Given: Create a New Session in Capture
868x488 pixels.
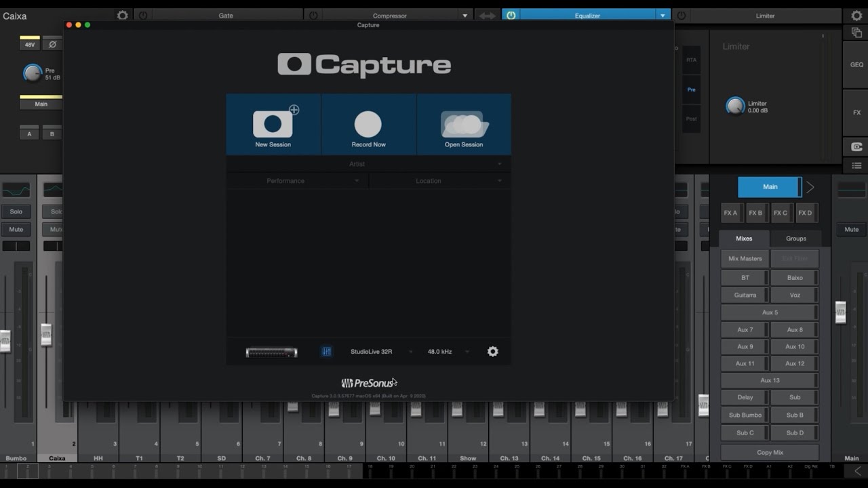Looking at the screenshot, I should pyautogui.click(x=273, y=125).
